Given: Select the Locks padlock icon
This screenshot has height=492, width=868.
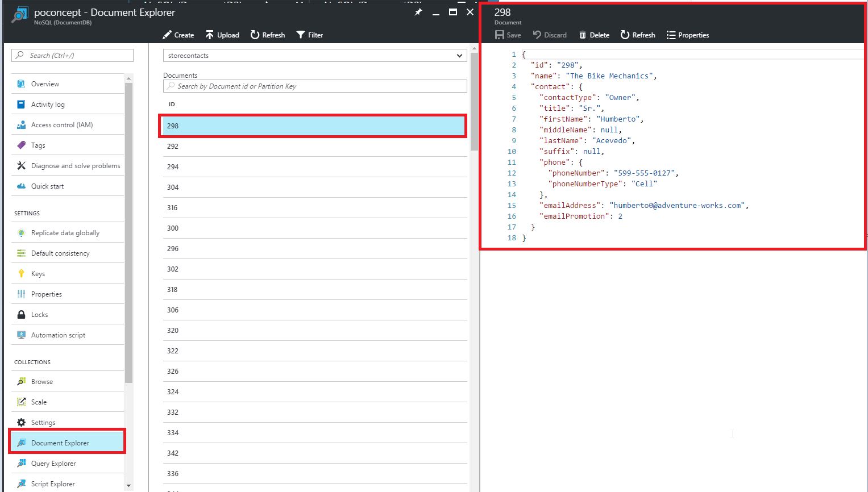Looking at the screenshot, I should coord(21,315).
